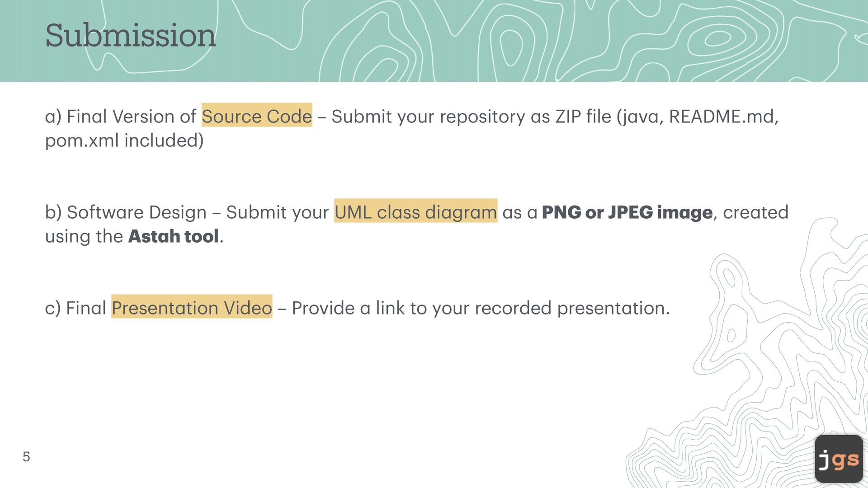Click the pom.xml included text

(124, 141)
